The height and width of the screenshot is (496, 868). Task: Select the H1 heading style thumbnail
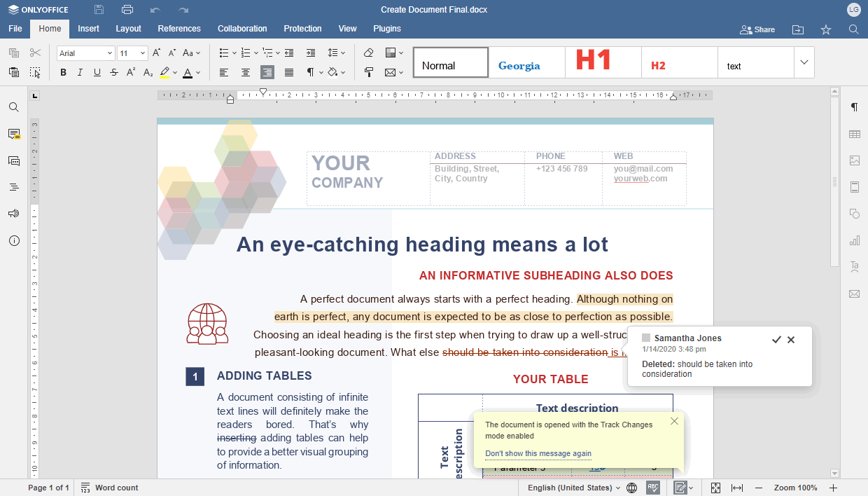pyautogui.click(x=594, y=62)
